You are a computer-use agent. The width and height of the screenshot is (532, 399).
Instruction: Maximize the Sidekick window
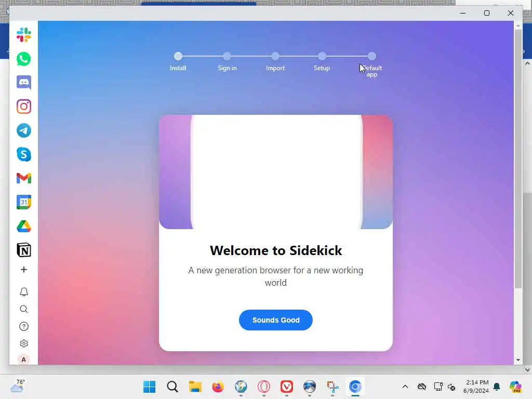tap(486, 13)
